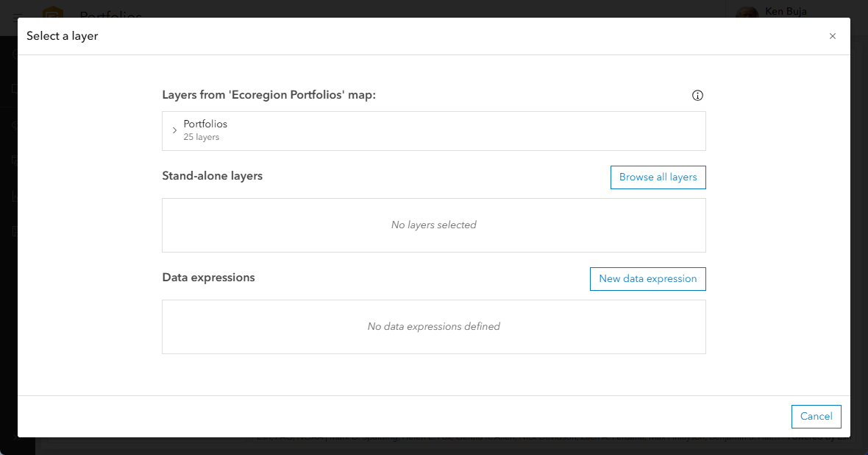Click the line chart icon in the dark sidebar

tap(15, 195)
